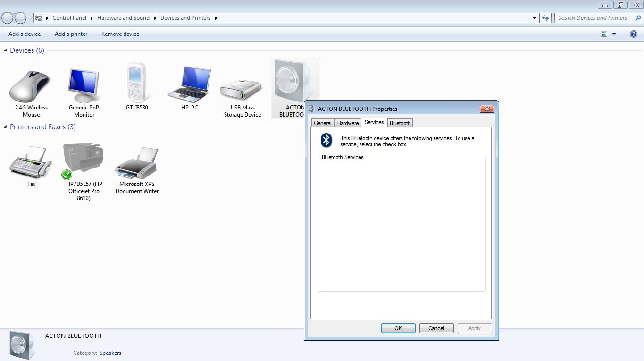
Task: Click the Change your view icon
Action: [x=604, y=34]
